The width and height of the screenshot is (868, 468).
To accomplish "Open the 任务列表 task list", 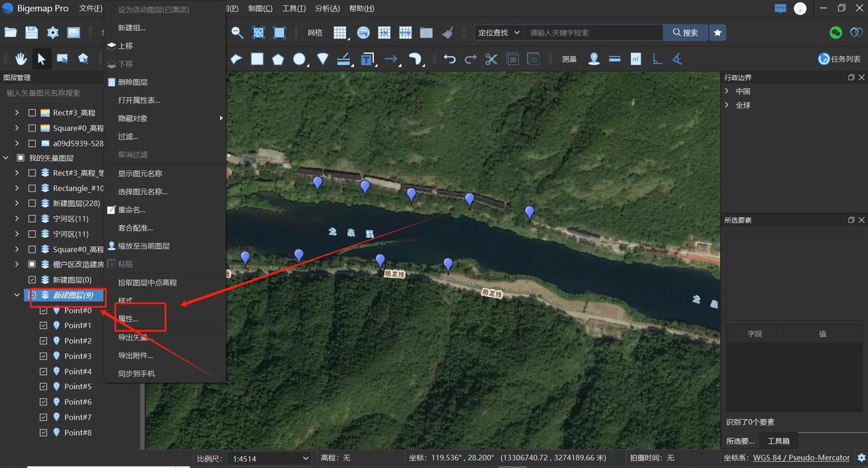I will (840, 59).
